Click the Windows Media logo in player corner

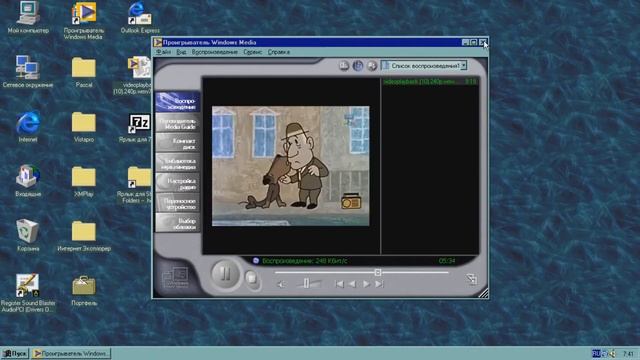[x=175, y=278]
